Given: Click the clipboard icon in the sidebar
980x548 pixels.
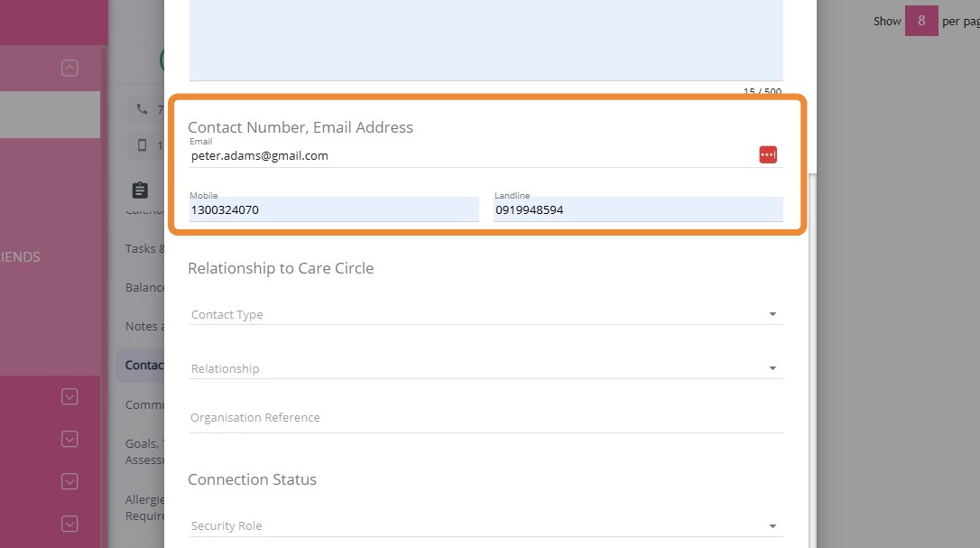Looking at the screenshot, I should tap(140, 190).
